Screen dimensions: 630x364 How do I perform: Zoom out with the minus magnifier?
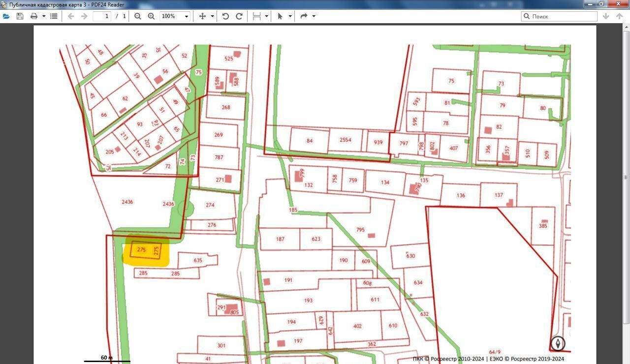tap(138, 16)
